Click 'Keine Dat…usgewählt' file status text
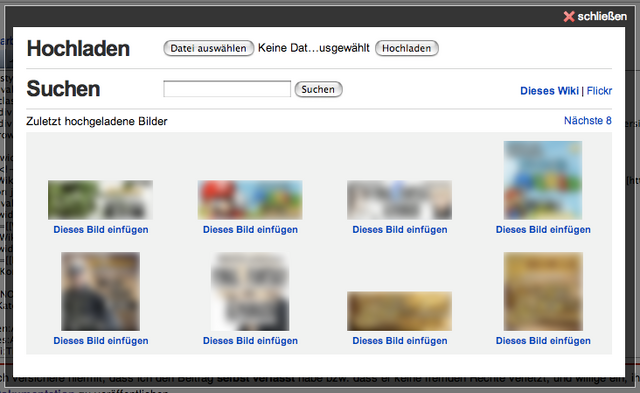This screenshot has width=640, height=393. [313, 48]
